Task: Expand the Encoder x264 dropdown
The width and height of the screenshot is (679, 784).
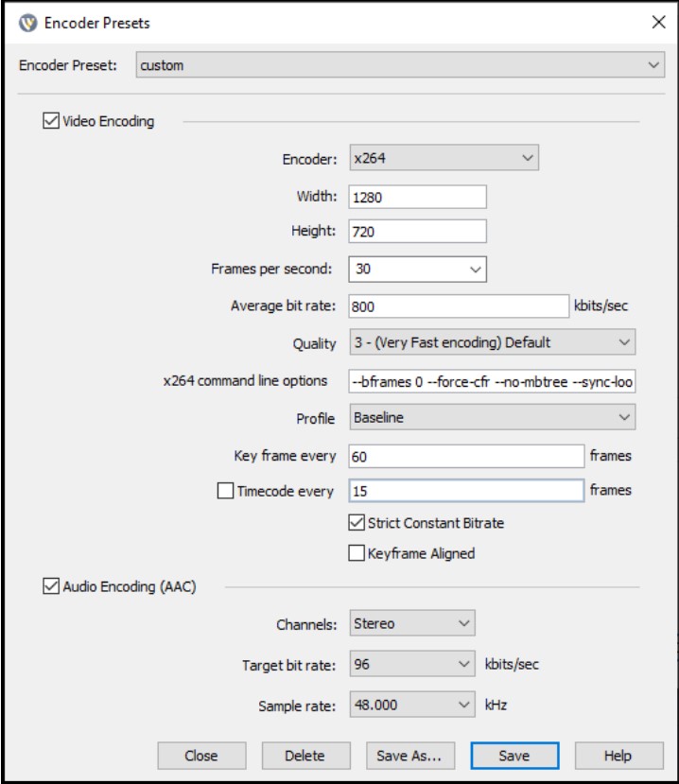Action: pyautogui.click(x=443, y=158)
